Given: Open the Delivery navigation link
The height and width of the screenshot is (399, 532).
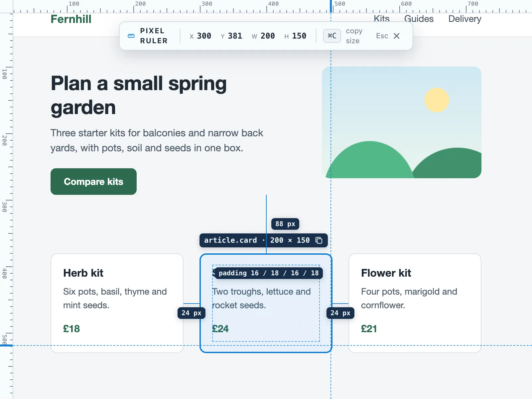Looking at the screenshot, I should tap(465, 19).
